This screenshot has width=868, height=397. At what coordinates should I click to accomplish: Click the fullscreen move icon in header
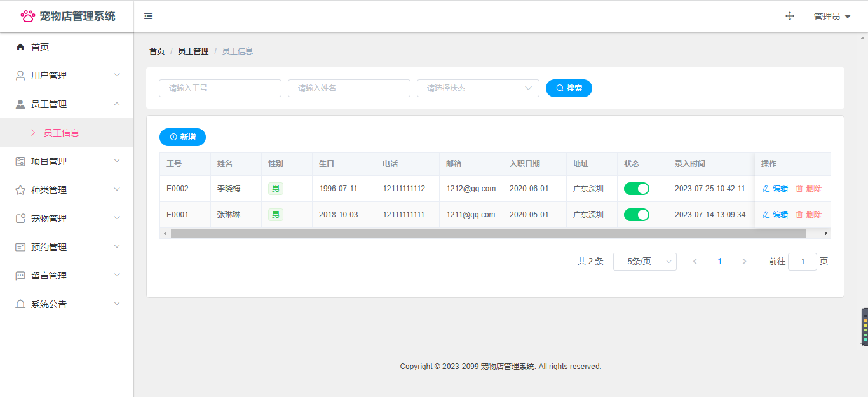[790, 17]
